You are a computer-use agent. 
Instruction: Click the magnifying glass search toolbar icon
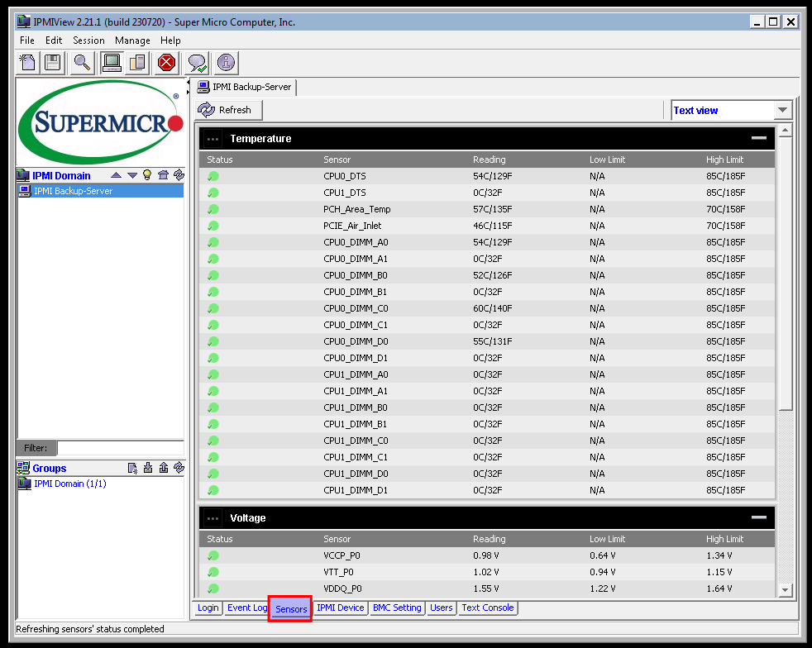[x=81, y=62]
